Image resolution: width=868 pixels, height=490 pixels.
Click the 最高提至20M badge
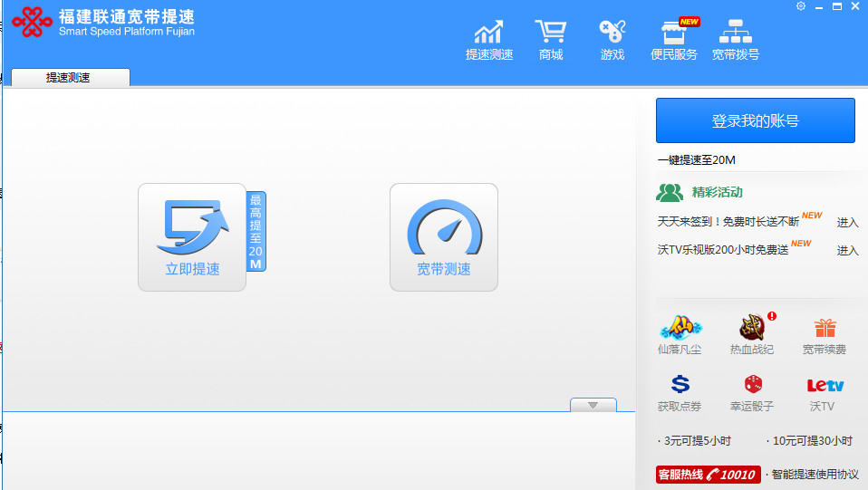tap(256, 232)
